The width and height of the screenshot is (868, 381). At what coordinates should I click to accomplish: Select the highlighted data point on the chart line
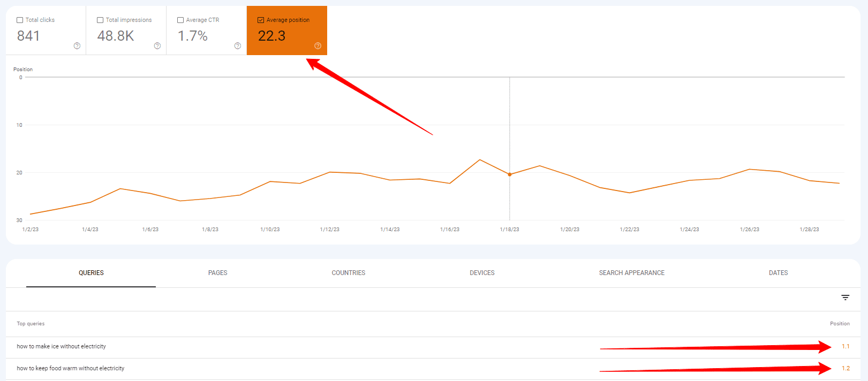click(510, 174)
